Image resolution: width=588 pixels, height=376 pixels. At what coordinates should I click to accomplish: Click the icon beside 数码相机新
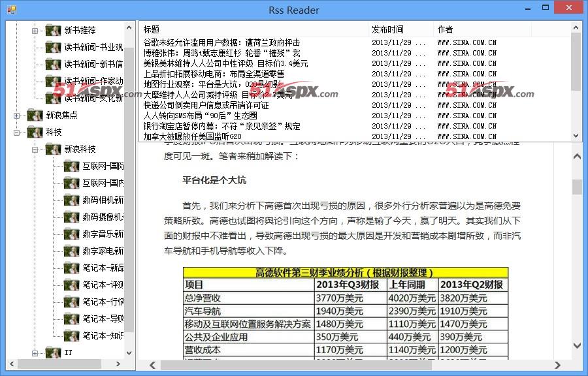pos(71,200)
